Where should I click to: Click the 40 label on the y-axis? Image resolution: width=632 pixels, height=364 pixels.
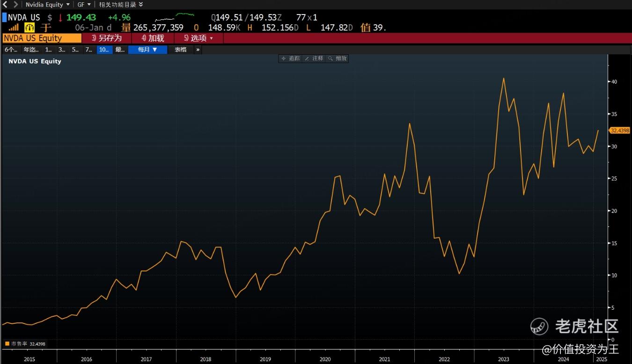tap(614, 82)
